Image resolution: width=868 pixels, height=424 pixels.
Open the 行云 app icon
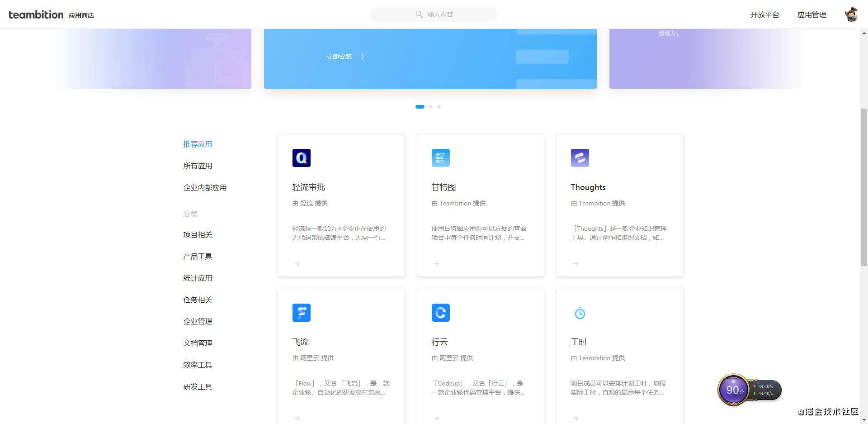point(440,313)
